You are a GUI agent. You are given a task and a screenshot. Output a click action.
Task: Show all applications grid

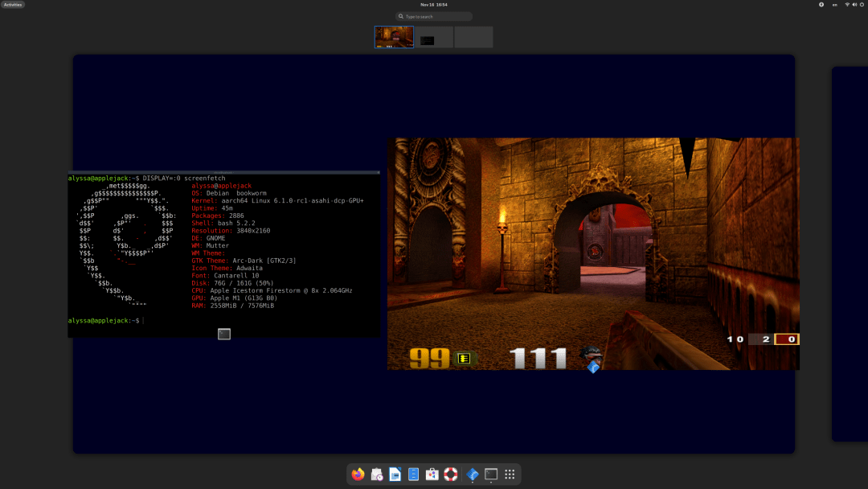click(510, 475)
